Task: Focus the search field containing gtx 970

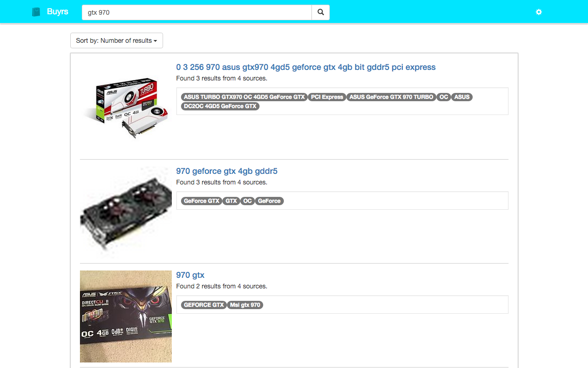Action: click(197, 12)
